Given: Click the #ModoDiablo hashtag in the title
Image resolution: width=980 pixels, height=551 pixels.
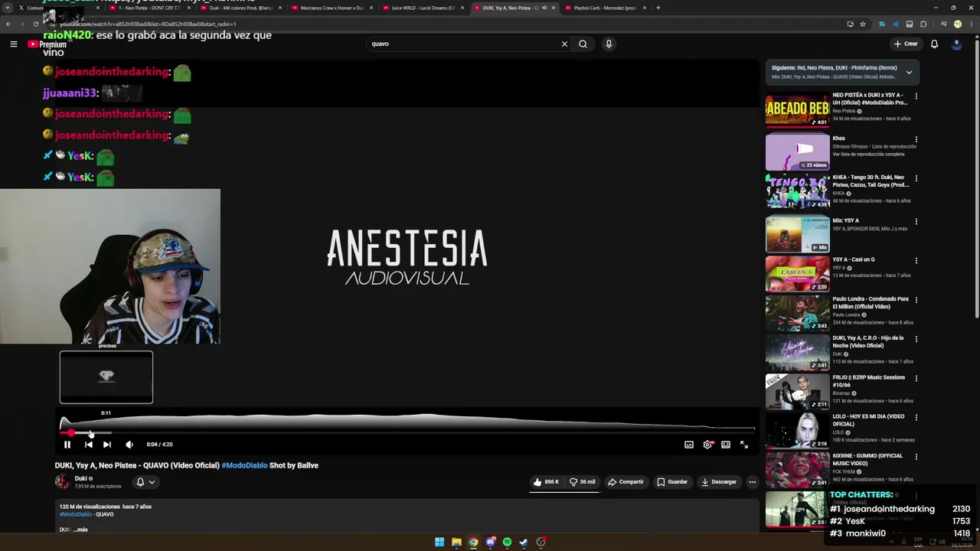Looking at the screenshot, I should click(x=244, y=465).
